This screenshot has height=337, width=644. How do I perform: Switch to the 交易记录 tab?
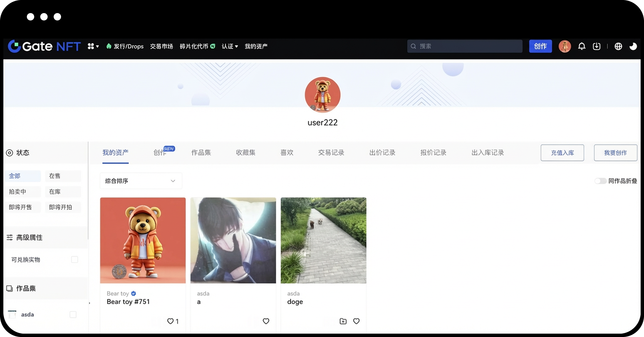(331, 153)
